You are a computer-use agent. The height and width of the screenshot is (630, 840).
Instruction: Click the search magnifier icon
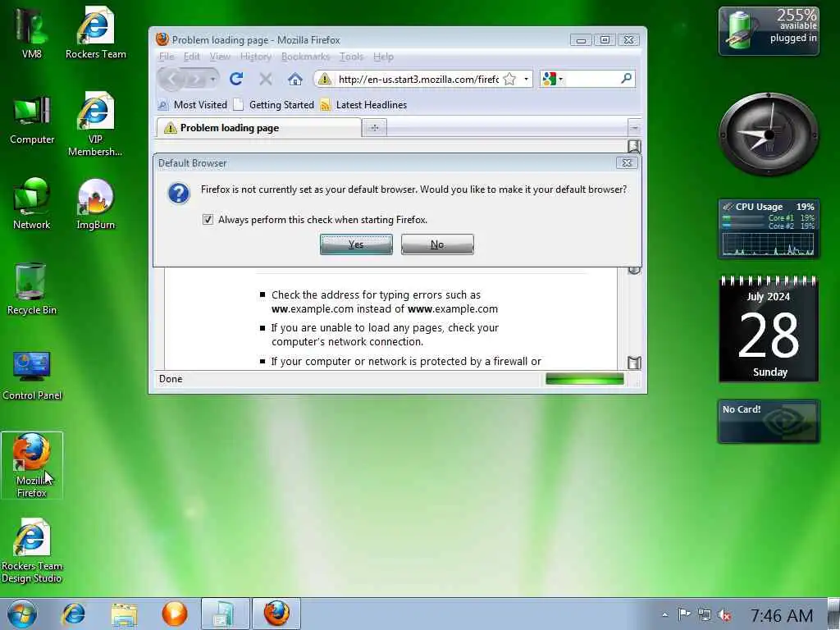(x=626, y=79)
